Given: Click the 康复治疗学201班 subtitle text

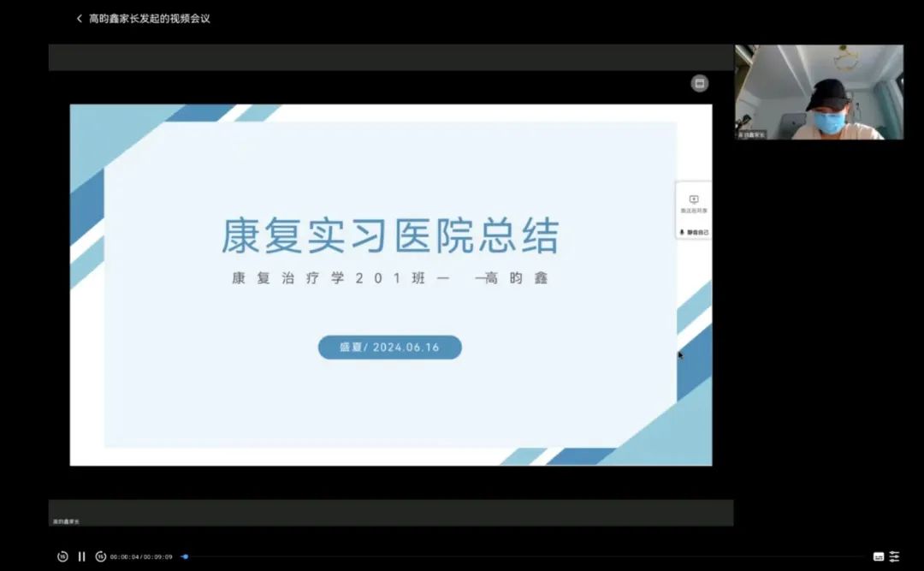Looking at the screenshot, I should pyautogui.click(x=332, y=278).
